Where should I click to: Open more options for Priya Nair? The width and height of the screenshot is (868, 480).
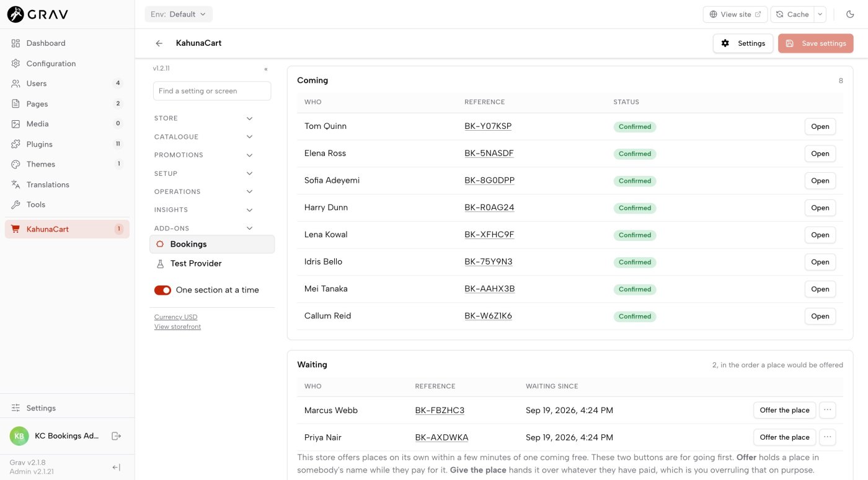pyautogui.click(x=827, y=437)
